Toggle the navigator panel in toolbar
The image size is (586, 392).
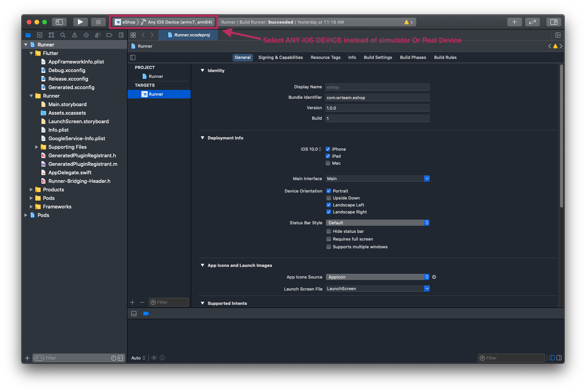coord(59,22)
